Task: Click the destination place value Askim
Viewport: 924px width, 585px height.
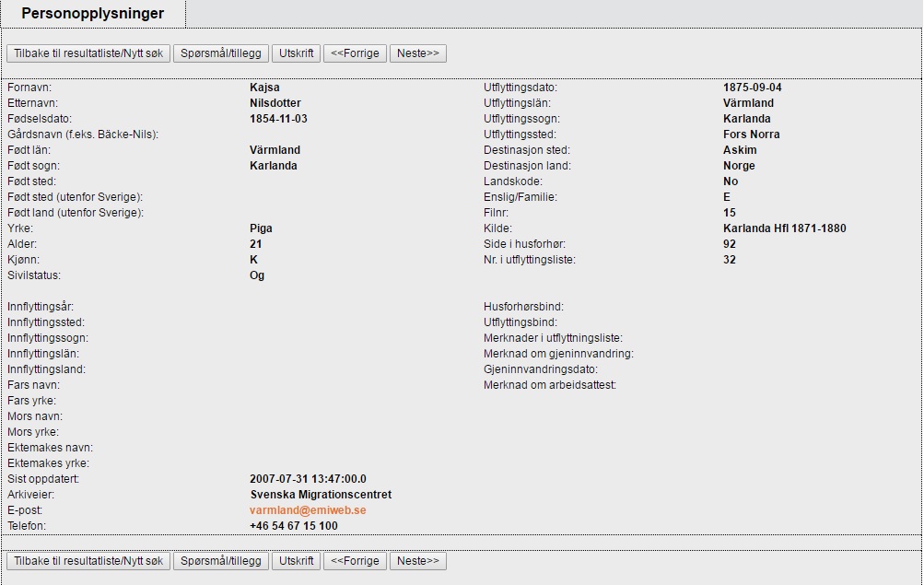Action: 740,150
